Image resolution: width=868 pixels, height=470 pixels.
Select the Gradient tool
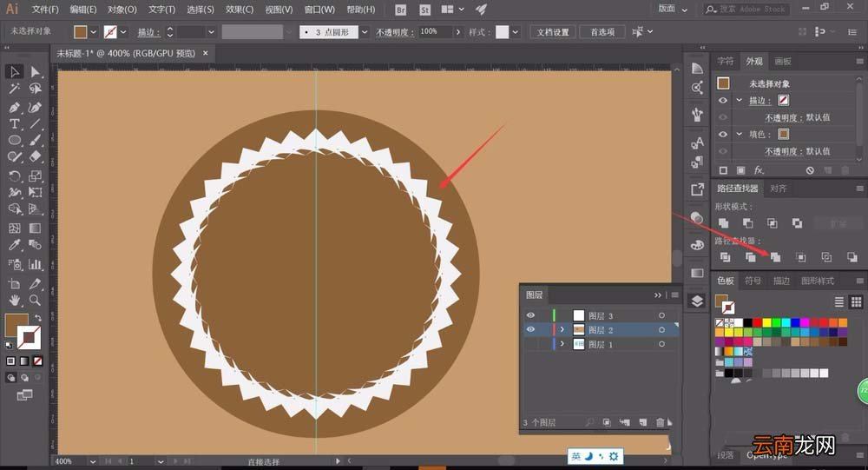click(x=35, y=228)
